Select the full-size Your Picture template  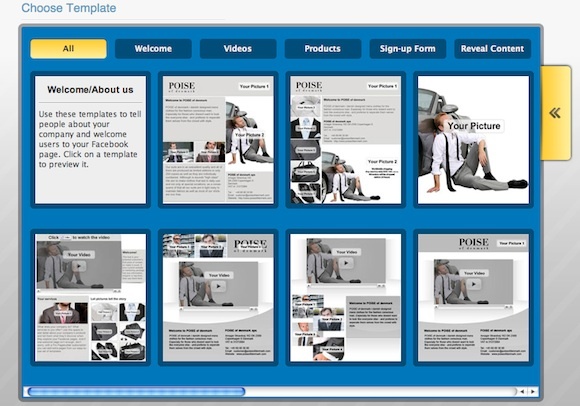[x=473, y=140]
